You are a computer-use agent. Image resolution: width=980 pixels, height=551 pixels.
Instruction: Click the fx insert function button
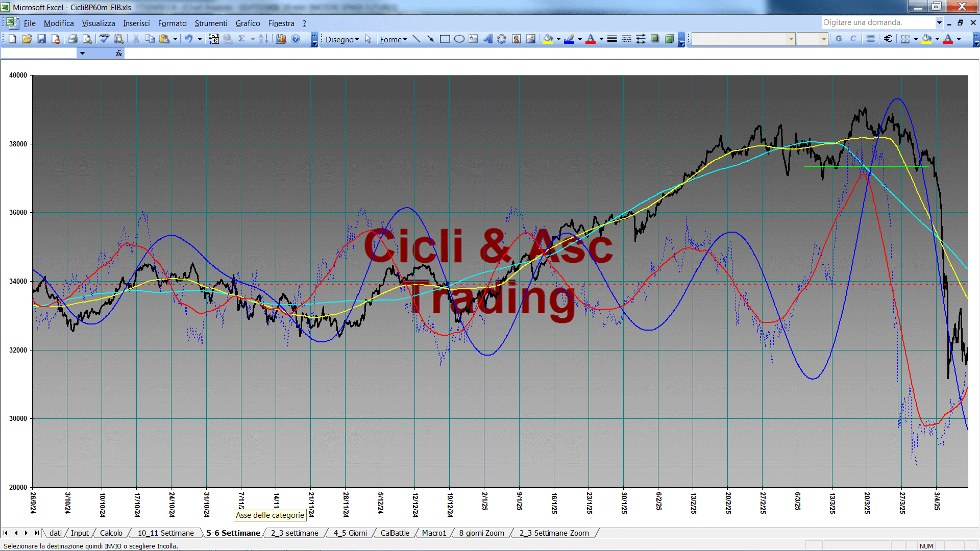pyautogui.click(x=119, y=53)
